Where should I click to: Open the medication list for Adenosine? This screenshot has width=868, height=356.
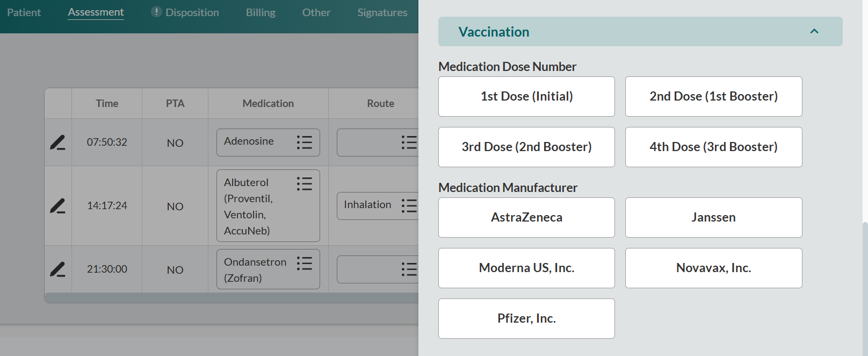[x=304, y=141]
